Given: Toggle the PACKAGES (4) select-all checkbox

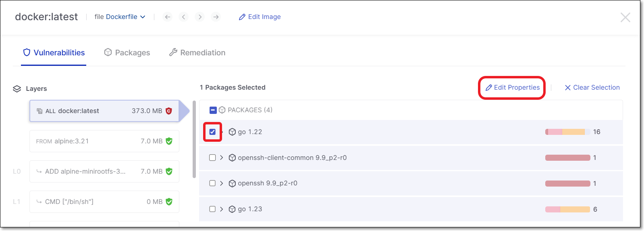Looking at the screenshot, I should pos(213,110).
